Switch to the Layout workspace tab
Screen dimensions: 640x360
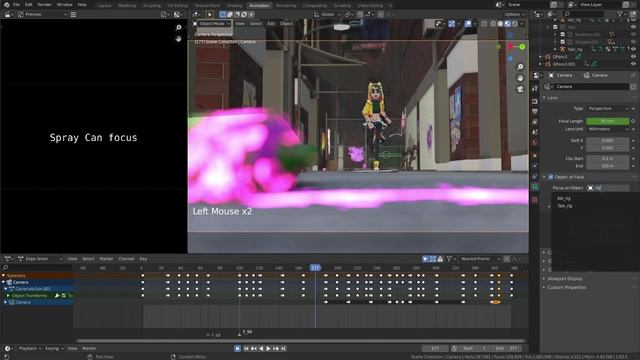[x=104, y=6]
